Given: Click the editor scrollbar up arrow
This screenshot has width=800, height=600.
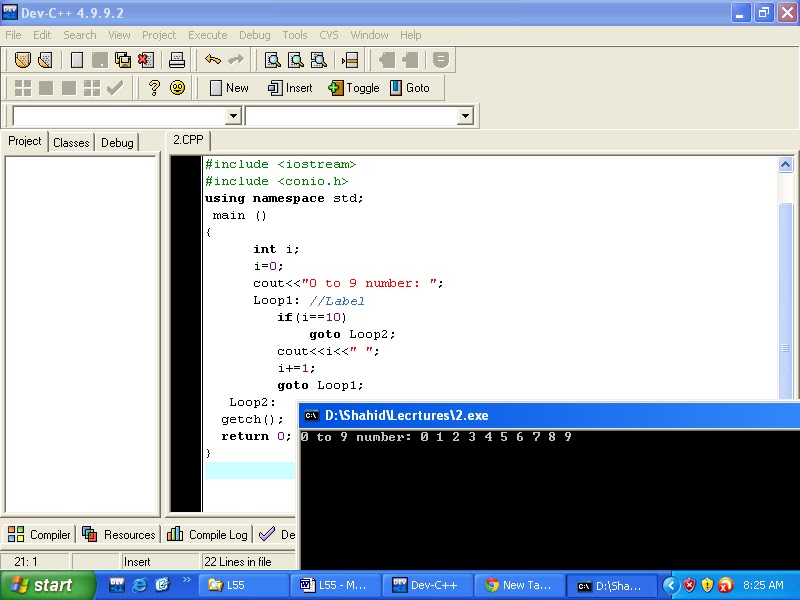Looking at the screenshot, I should [786, 164].
